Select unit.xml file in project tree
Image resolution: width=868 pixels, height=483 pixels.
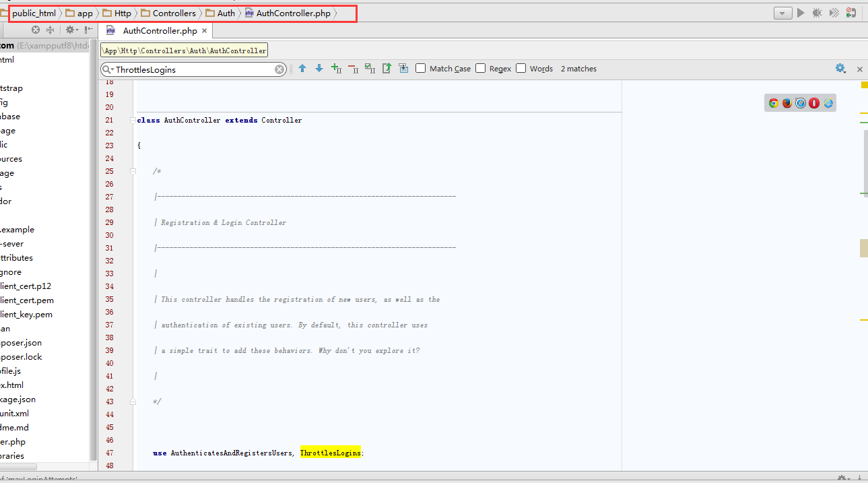[x=15, y=413]
